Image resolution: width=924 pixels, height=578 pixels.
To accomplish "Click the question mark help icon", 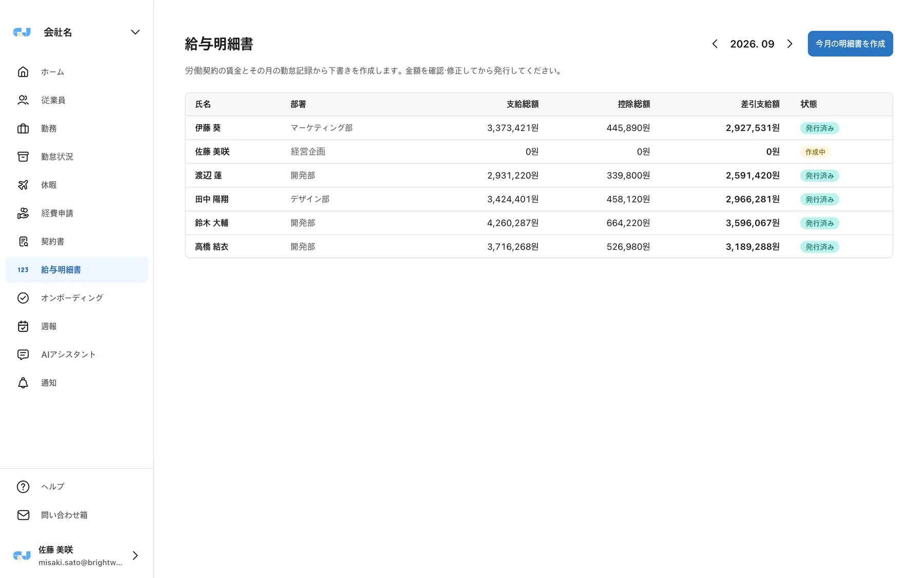I will tap(23, 487).
